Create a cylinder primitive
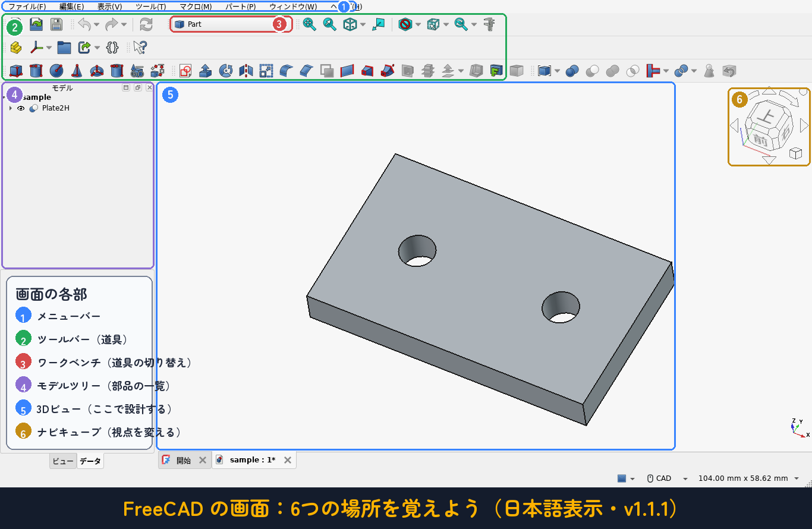 pos(36,71)
